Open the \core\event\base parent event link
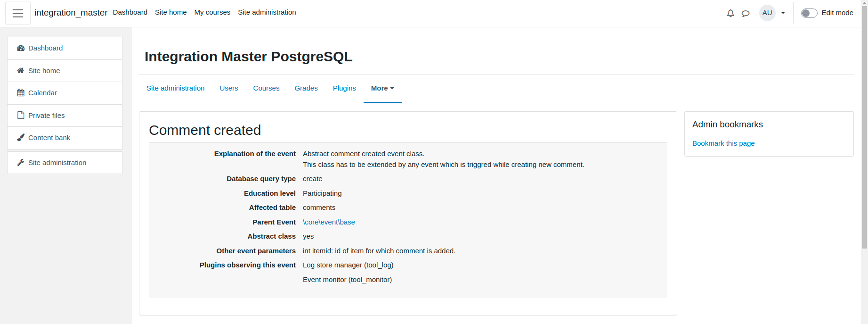868x324 pixels. (x=329, y=222)
